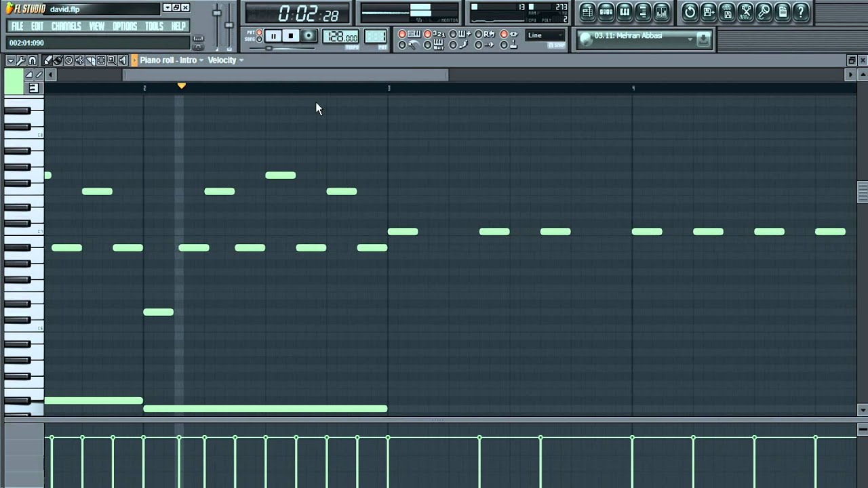
Task: Select the Paint brush tool
Action: coord(58,60)
